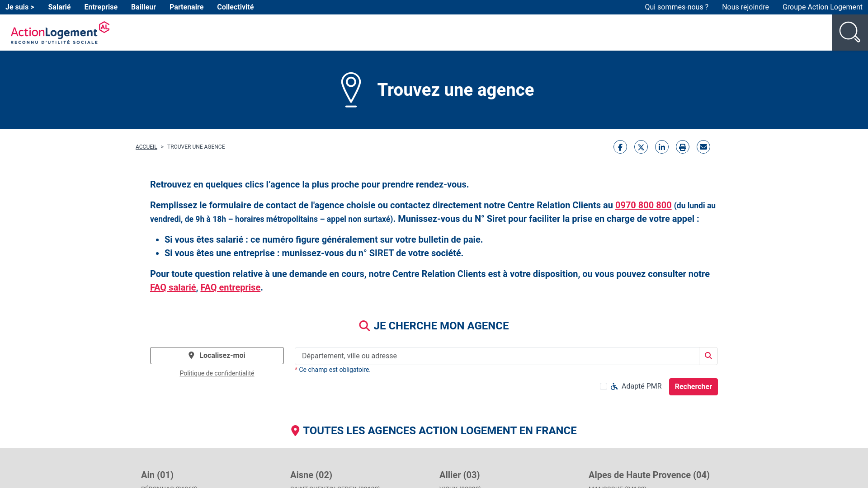868x488 pixels.
Task: Open Politique de confidentialité link
Action: 217,373
